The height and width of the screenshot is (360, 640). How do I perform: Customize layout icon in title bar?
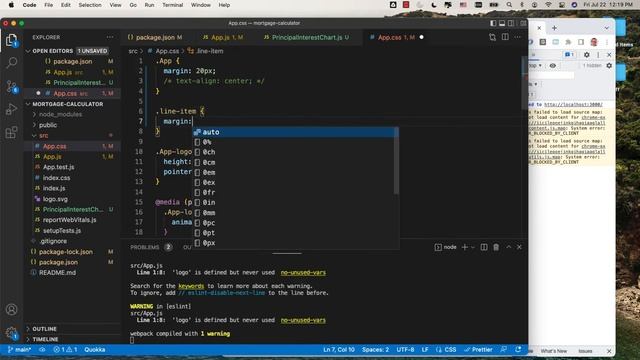[x=523, y=23]
